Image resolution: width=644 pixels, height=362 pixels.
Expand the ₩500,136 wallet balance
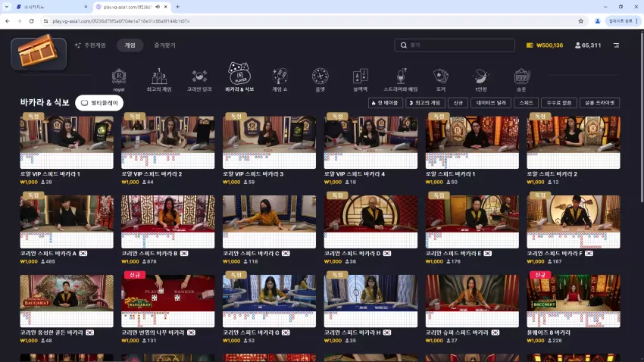[545, 45]
